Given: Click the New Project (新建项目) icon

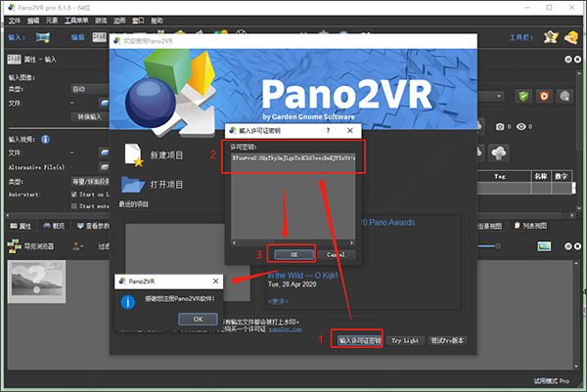Looking at the screenshot, I should [134, 153].
